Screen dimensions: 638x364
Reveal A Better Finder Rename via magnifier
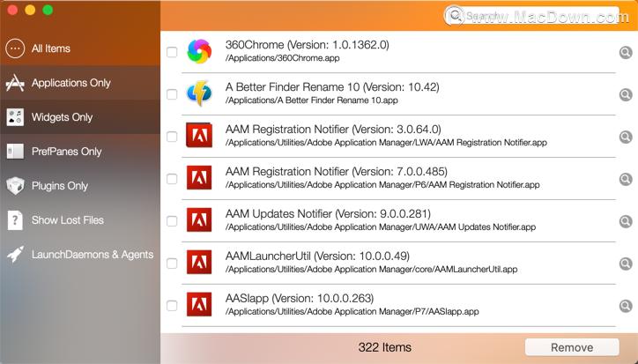[x=626, y=94]
